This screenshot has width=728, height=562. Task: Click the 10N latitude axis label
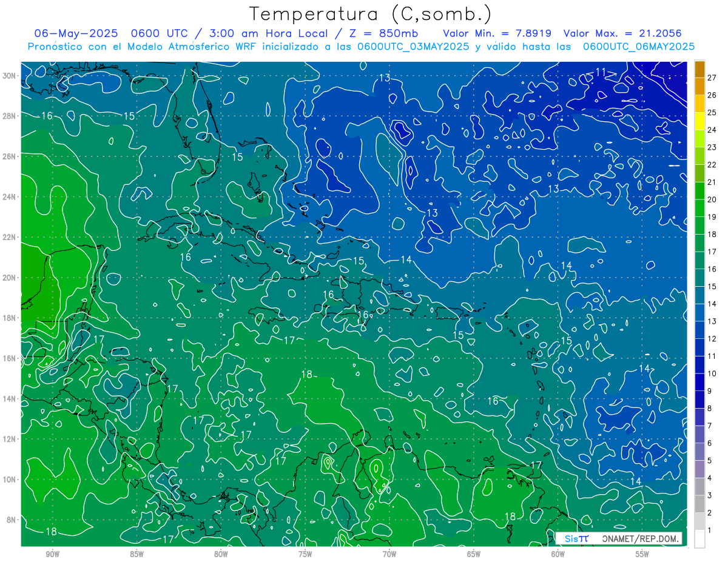pos(9,480)
